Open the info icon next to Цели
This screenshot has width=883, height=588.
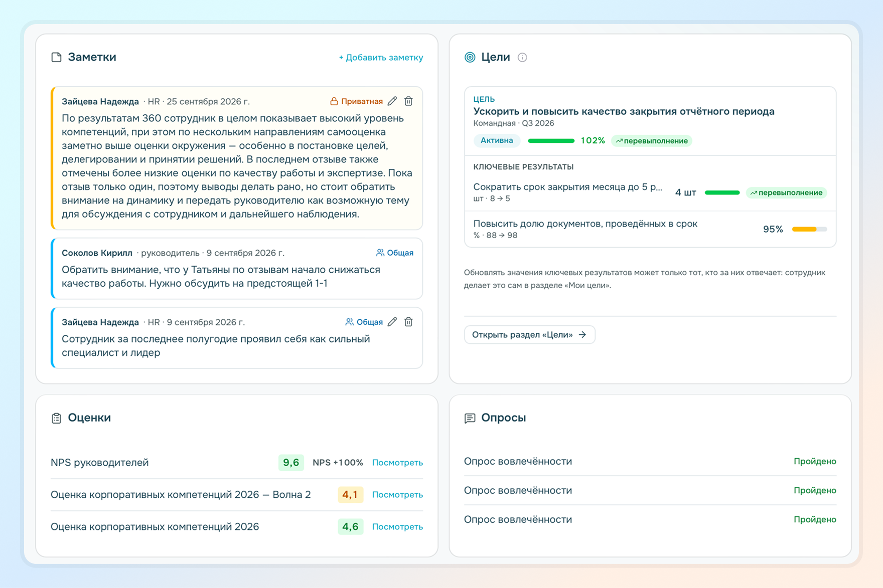pos(522,57)
